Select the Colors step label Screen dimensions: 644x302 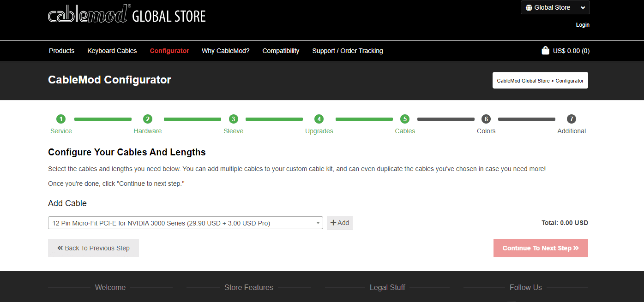pyautogui.click(x=486, y=131)
